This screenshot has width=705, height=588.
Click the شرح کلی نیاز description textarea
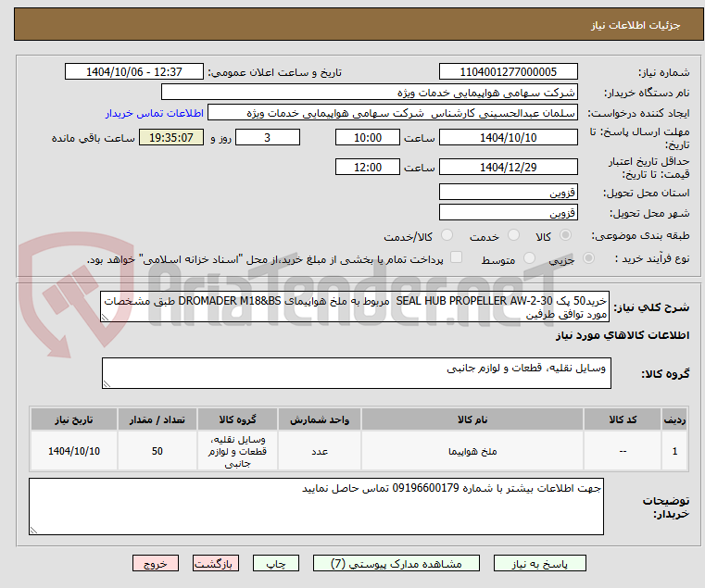coord(355,307)
